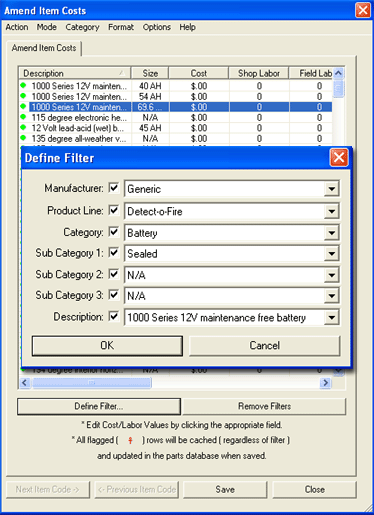Cancel the Define Filter dialog
This screenshot has height=515, width=374.
tap(265, 346)
